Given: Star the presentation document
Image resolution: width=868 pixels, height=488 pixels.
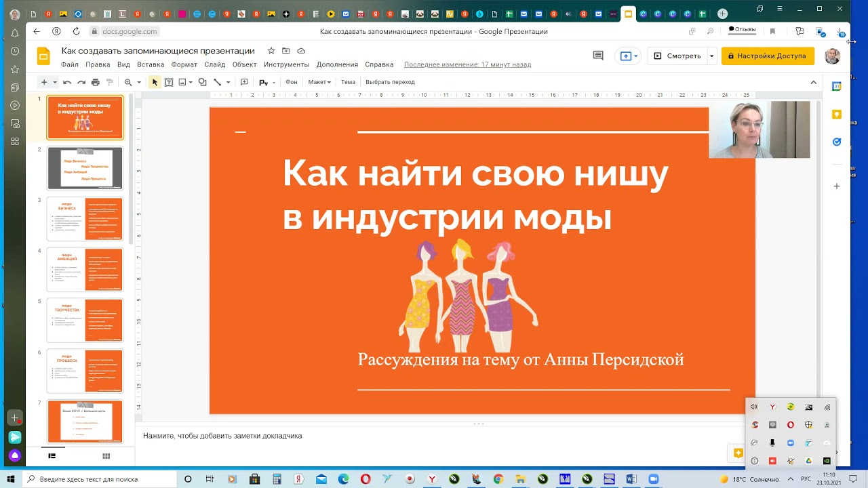Looking at the screenshot, I should [271, 51].
